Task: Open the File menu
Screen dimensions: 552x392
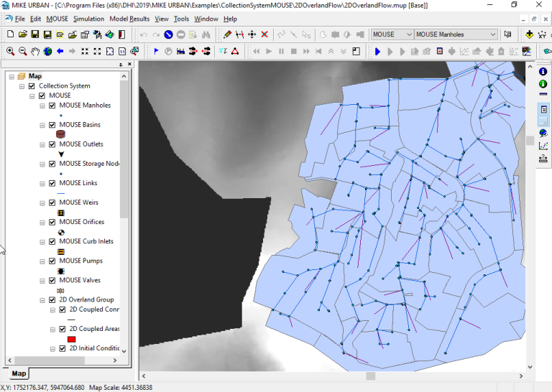Action: (19, 19)
